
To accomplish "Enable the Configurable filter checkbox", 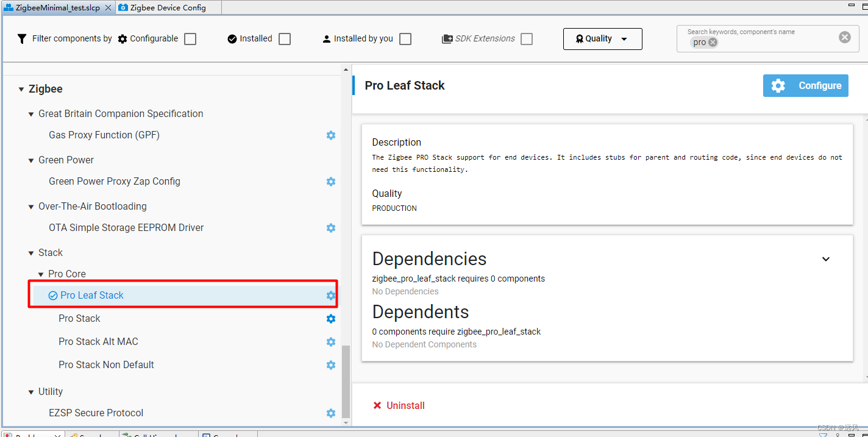I will point(190,38).
